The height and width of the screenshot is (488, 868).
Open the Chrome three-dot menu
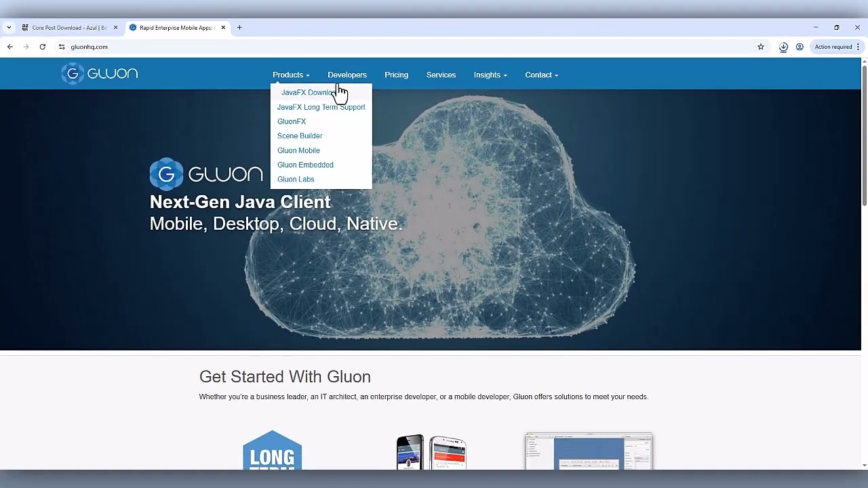coord(858,47)
